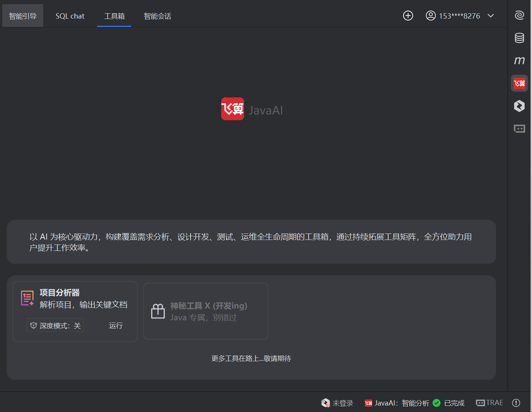Click the TRAE status bar widget
The image size is (532, 412).
490,403
